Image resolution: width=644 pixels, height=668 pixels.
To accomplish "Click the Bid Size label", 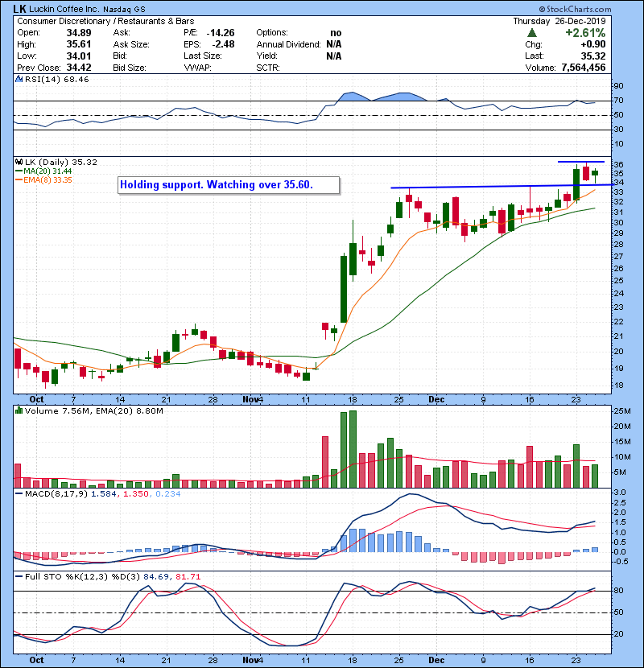I will (130, 68).
